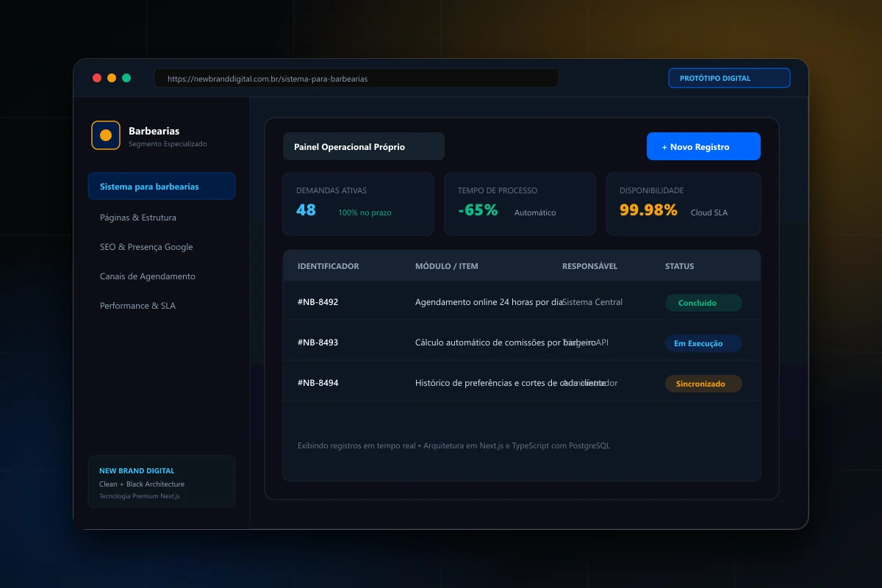Click the MÓDULO / ITEM column header
Image resolution: width=882 pixels, height=588 pixels.
coord(447,266)
